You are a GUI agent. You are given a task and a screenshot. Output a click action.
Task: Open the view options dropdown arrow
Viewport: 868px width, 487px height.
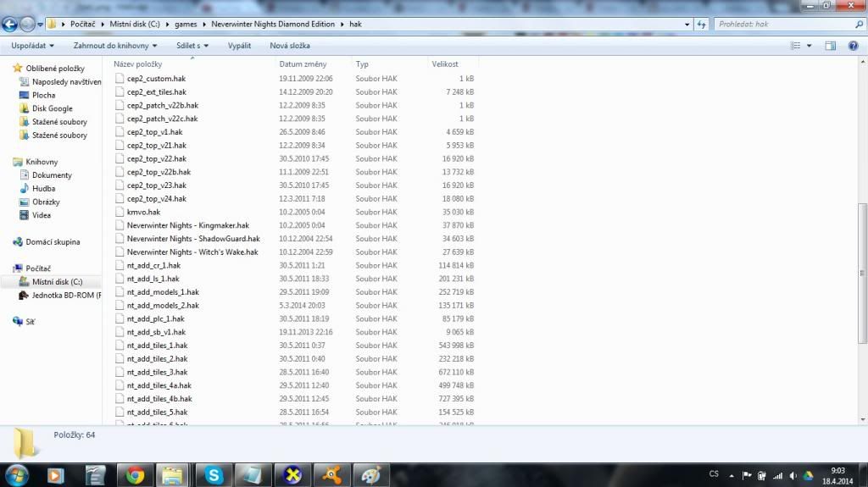(809, 46)
